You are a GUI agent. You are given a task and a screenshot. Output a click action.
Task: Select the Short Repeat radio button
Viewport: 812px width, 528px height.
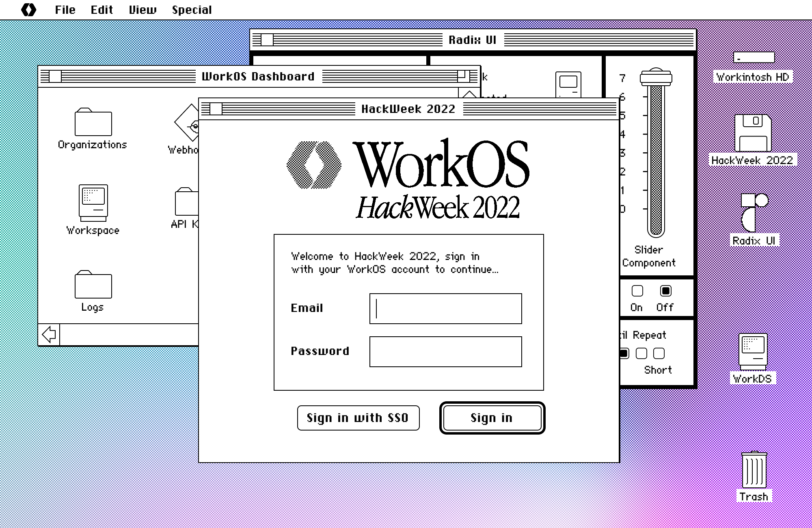pyautogui.click(x=659, y=353)
